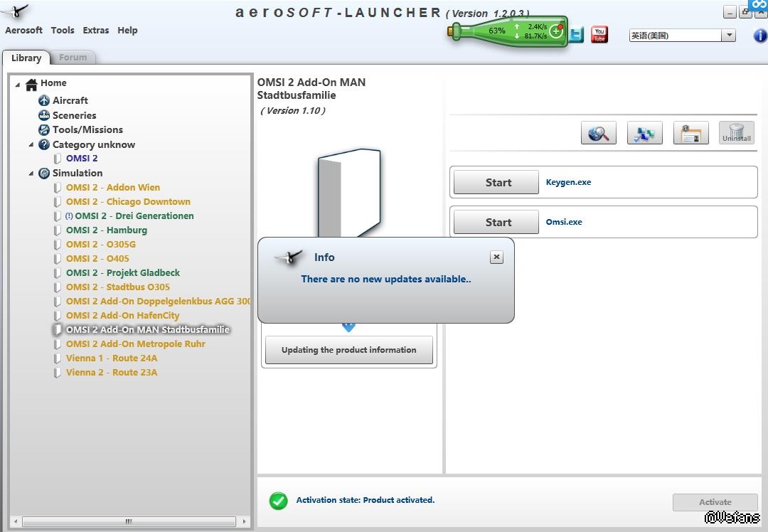
Task: Click the Activate button
Action: (715, 502)
